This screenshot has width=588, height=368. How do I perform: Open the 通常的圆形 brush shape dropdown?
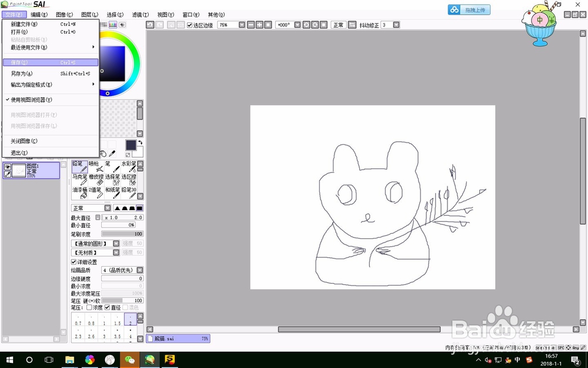pyautogui.click(x=116, y=243)
